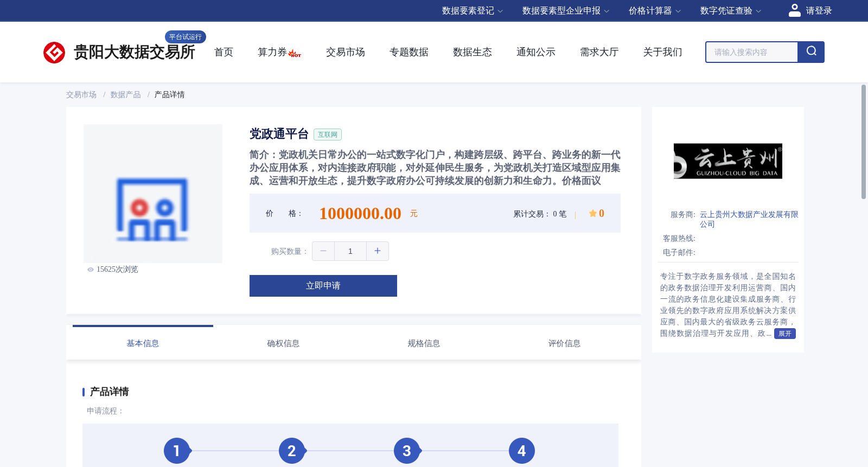Switch to the 确权信息 tab
Viewport: 868px width, 467px height.
tap(283, 343)
